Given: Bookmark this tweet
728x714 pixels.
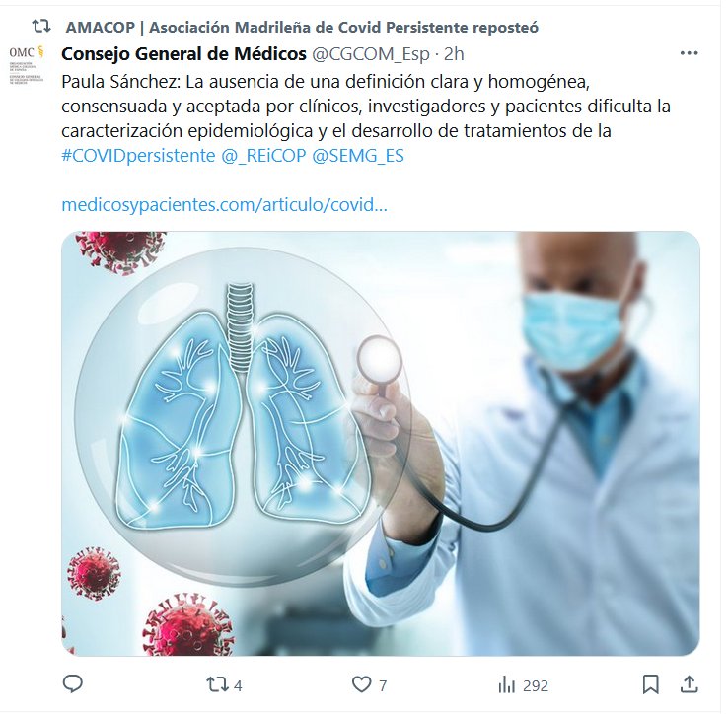Looking at the screenshot, I should click(x=650, y=684).
